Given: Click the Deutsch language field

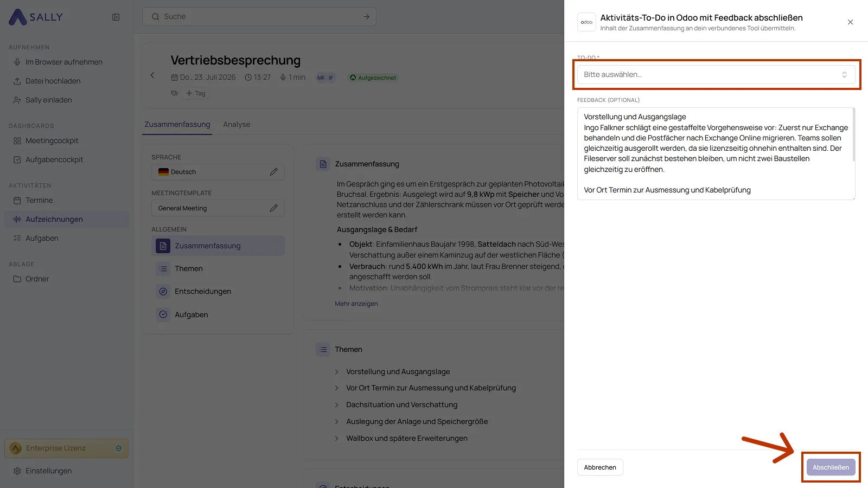Looking at the screenshot, I should coord(218,172).
